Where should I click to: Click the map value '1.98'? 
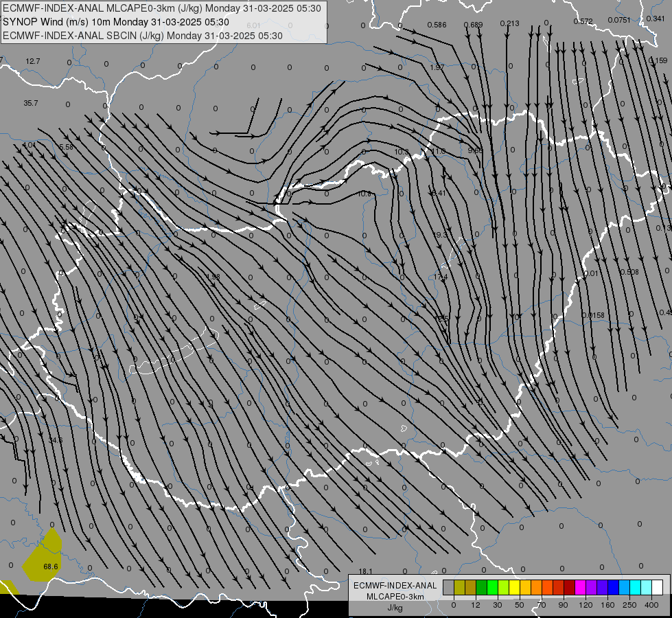(213, 277)
